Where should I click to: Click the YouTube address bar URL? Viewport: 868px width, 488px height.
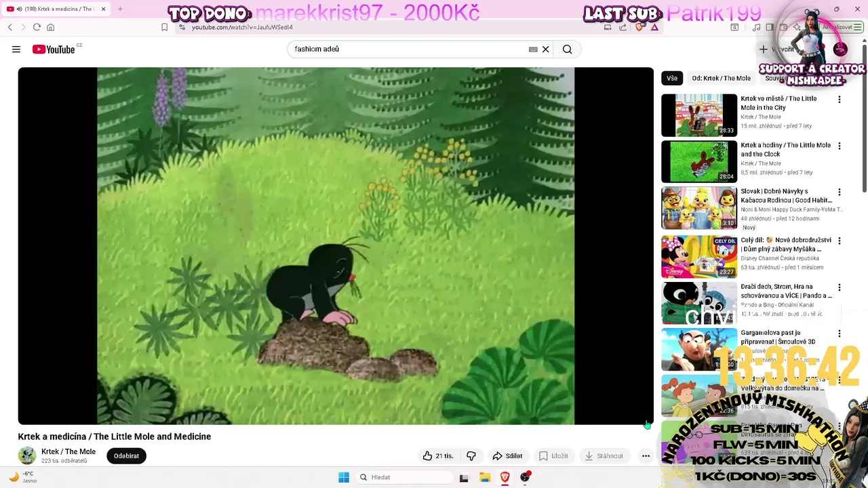pyautogui.click(x=242, y=27)
